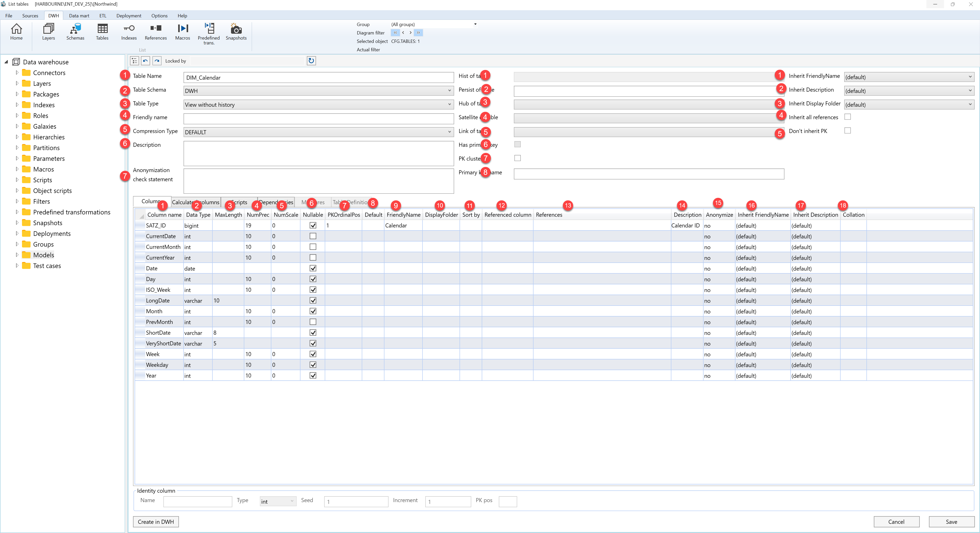This screenshot has width=980, height=533.
Task: Select the Test cases tree item
Action: 47,265
